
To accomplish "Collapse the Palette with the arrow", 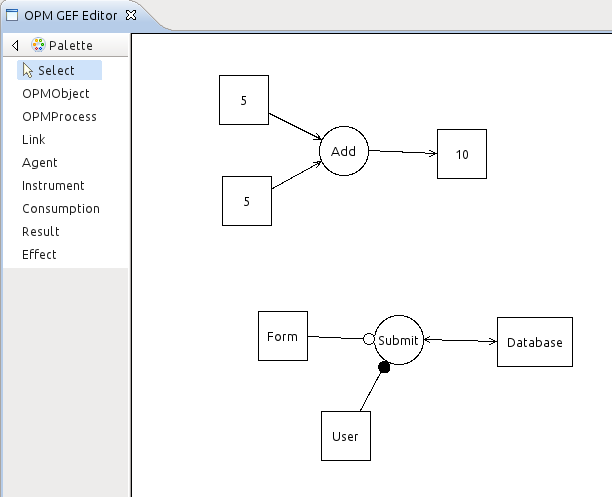I will 15,45.
